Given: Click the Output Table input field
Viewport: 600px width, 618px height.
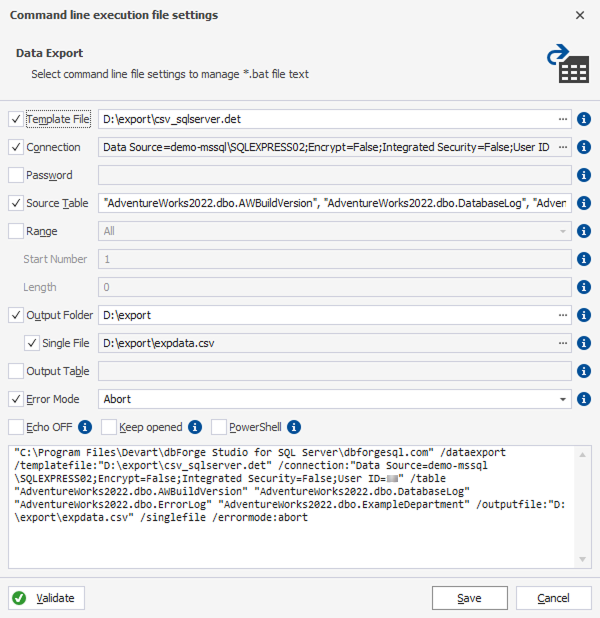Looking at the screenshot, I should [x=335, y=371].
